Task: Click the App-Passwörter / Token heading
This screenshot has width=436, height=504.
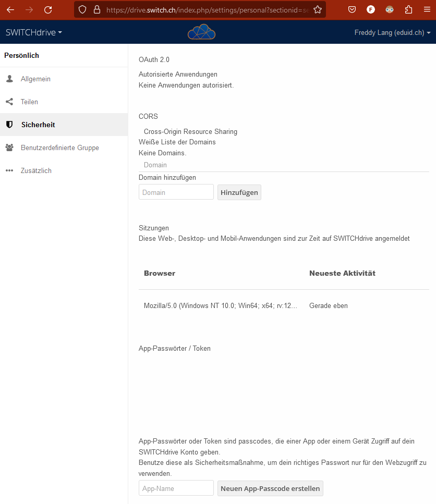Action: pos(175,349)
